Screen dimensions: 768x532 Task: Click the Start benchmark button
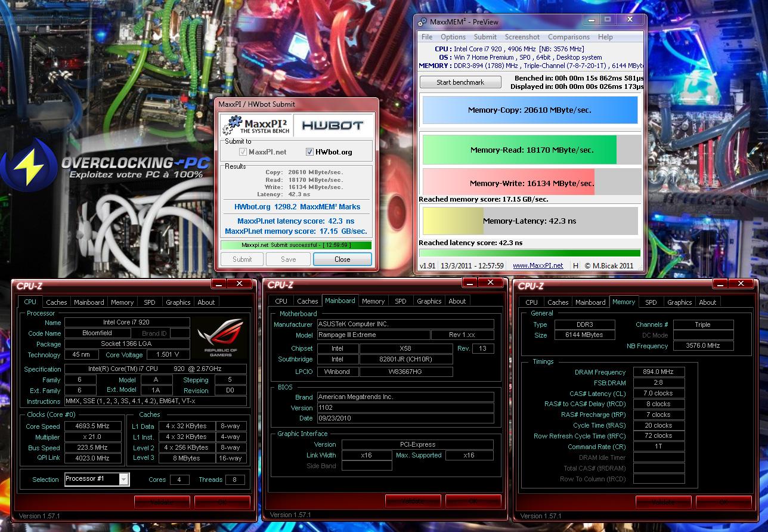460,82
